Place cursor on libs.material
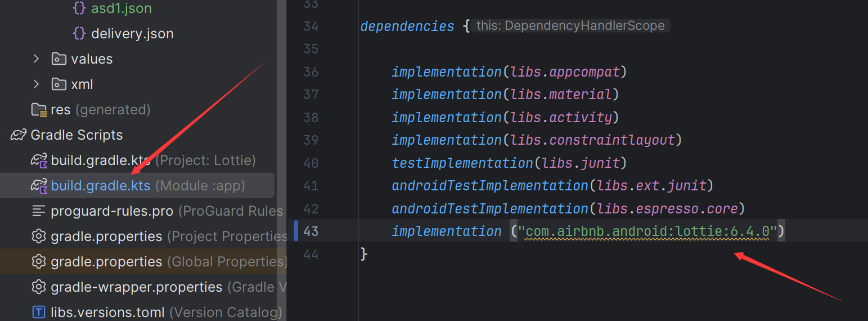The image size is (868, 321). 561,94
